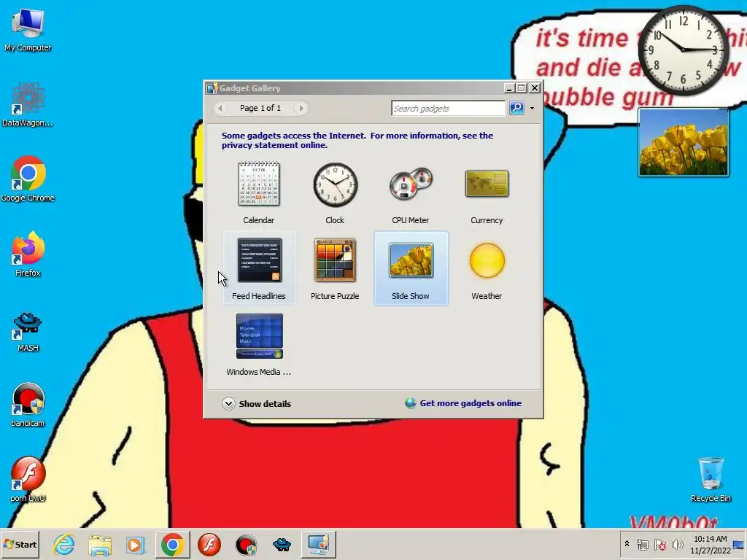Click the volume speaker tray icon
The height and width of the screenshot is (560, 747).
(x=677, y=544)
